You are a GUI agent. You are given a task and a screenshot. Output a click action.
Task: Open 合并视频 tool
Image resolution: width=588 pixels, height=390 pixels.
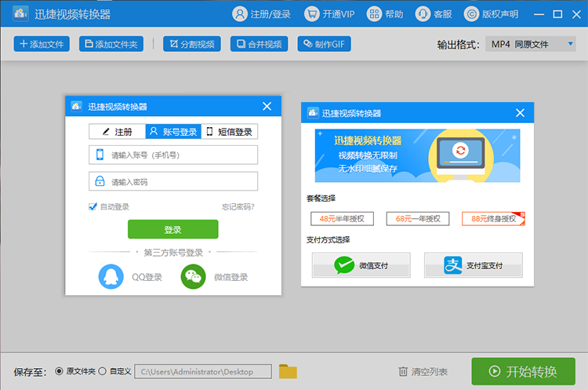pyautogui.click(x=260, y=44)
